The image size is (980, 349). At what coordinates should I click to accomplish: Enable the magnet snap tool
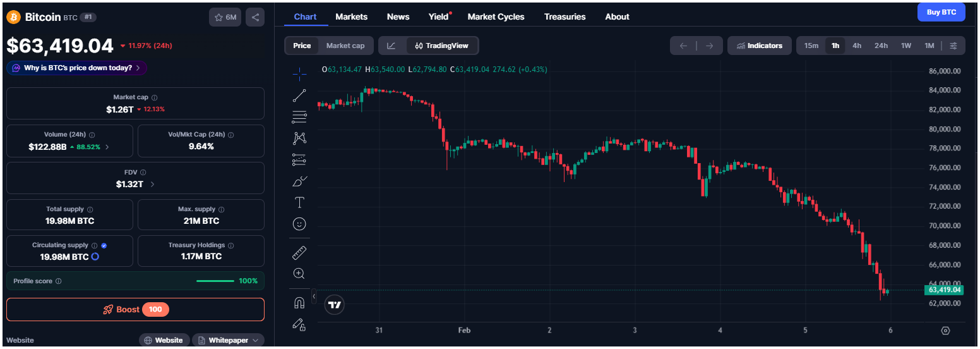click(299, 303)
